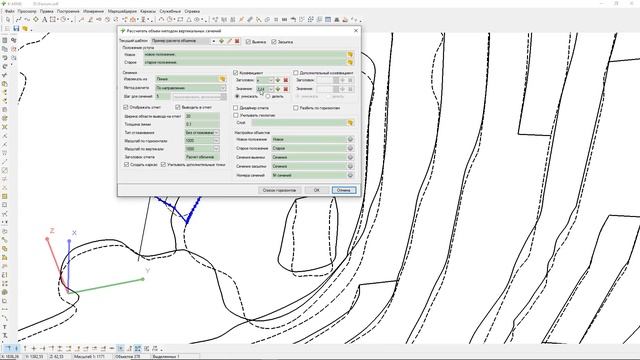This screenshot has width=640, height=360.
Task: Open coefficient Заголовок dropdown
Action: [x=271, y=80]
